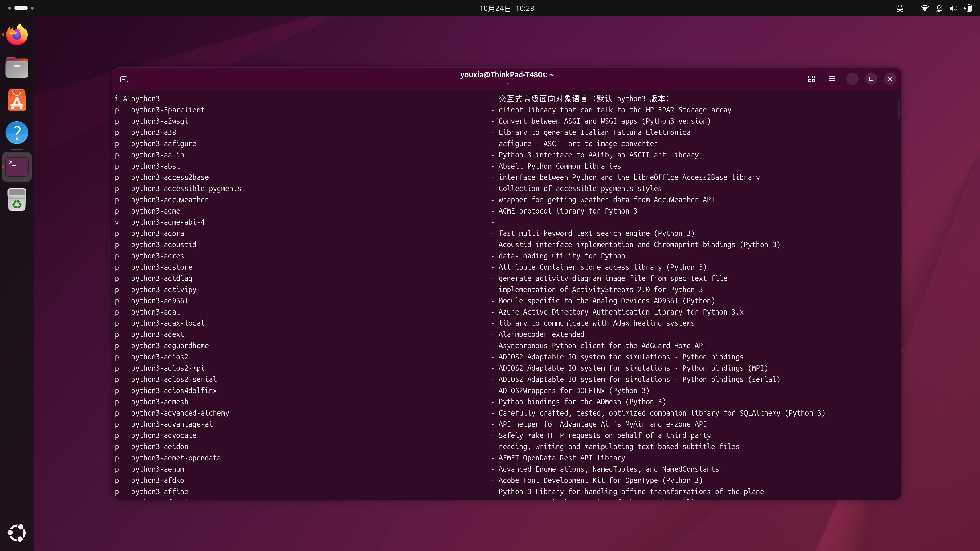The width and height of the screenshot is (980, 551).
Task: Open the Files manager in dock
Action: click(x=17, y=67)
